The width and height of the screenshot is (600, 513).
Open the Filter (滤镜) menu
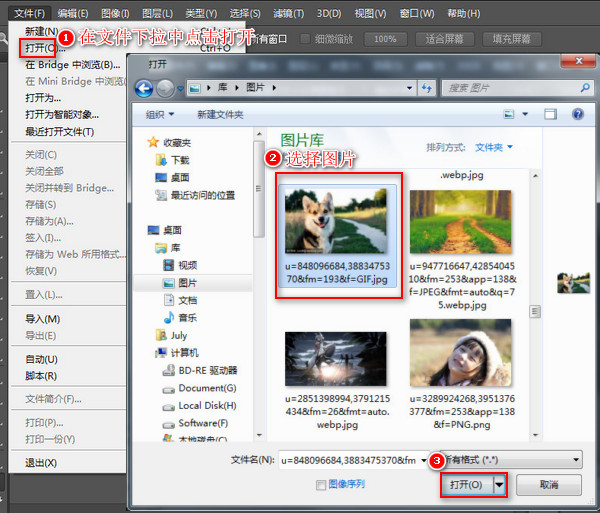(x=289, y=14)
